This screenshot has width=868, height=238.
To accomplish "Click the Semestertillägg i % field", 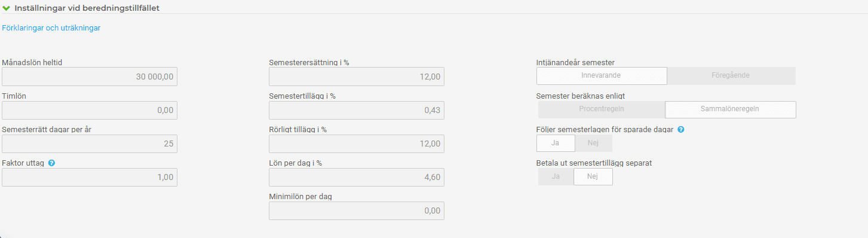I will [357, 110].
